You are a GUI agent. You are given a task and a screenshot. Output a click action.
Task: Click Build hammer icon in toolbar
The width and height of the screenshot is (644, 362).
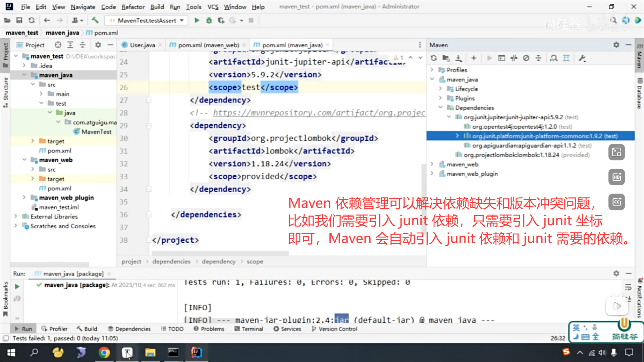coord(95,20)
